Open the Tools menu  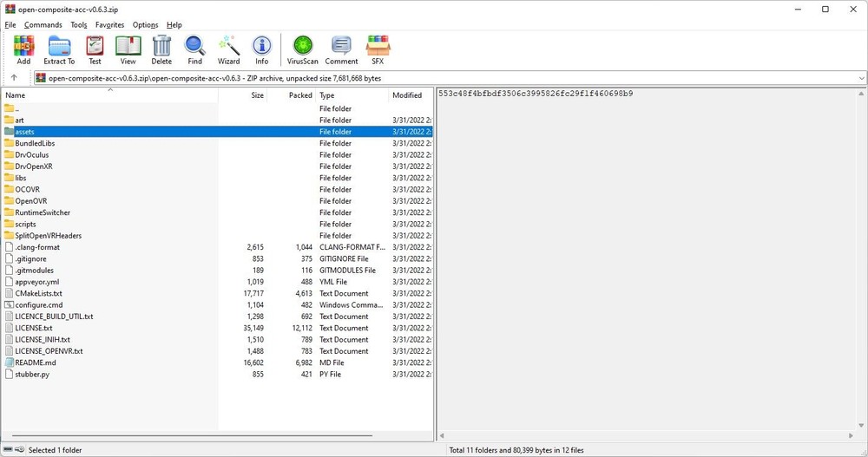[x=79, y=25]
